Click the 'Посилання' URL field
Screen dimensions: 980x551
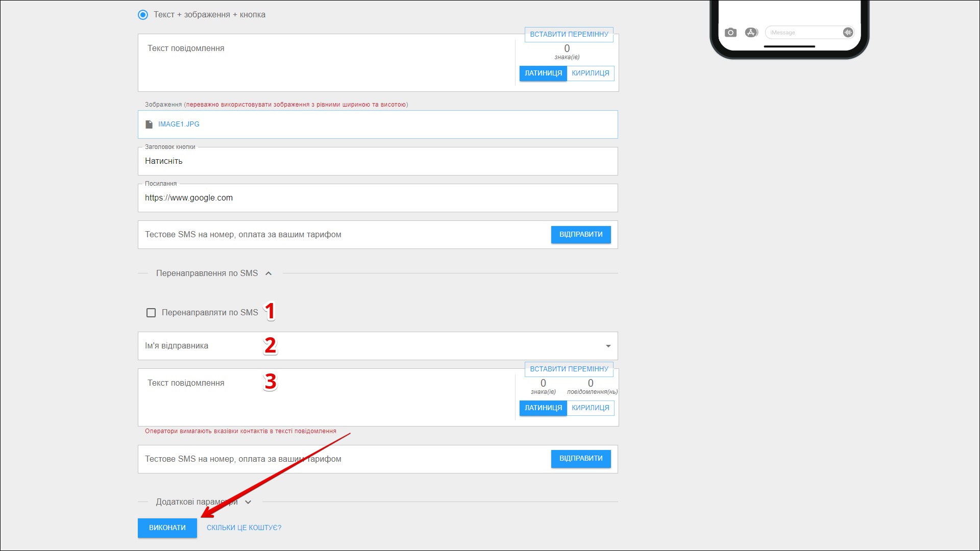coord(378,198)
